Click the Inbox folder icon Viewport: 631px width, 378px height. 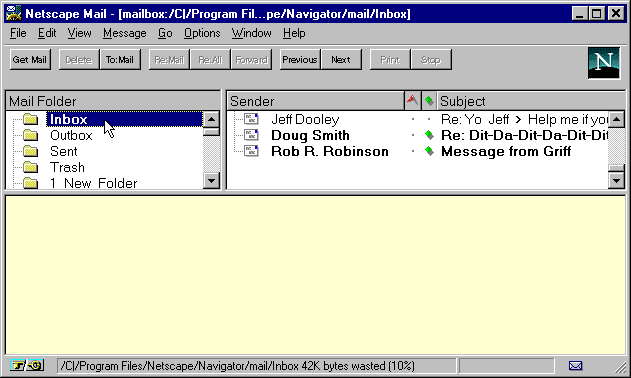coord(30,119)
